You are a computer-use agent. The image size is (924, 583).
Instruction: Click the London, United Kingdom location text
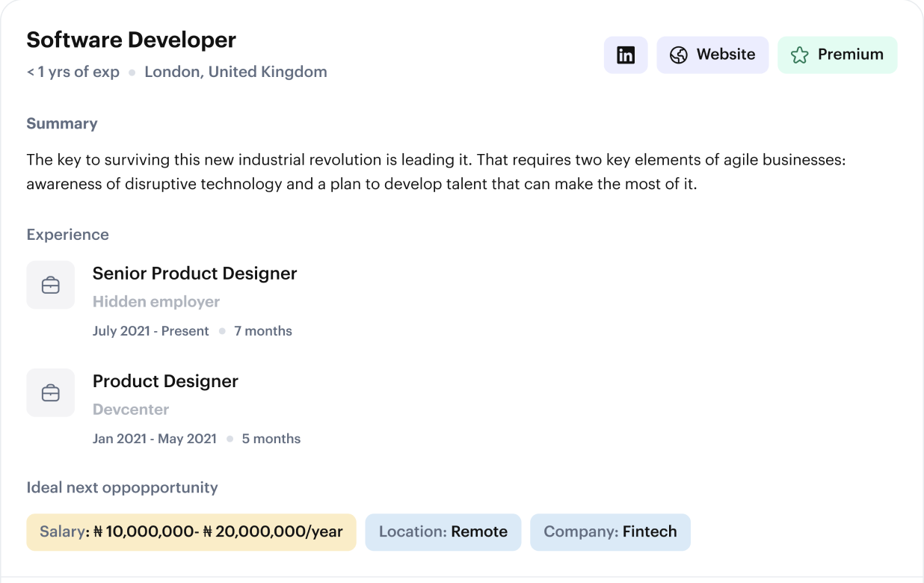click(235, 73)
